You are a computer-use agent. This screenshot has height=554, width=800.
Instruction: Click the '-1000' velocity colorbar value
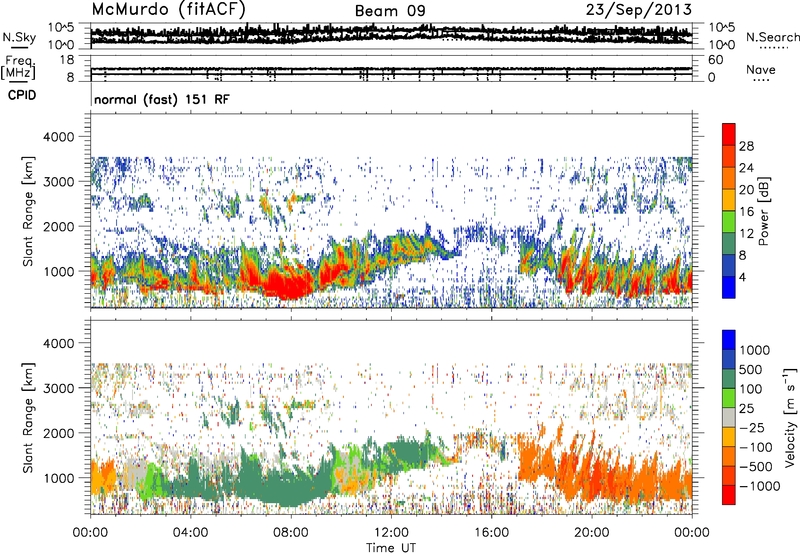click(x=760, y=486)
